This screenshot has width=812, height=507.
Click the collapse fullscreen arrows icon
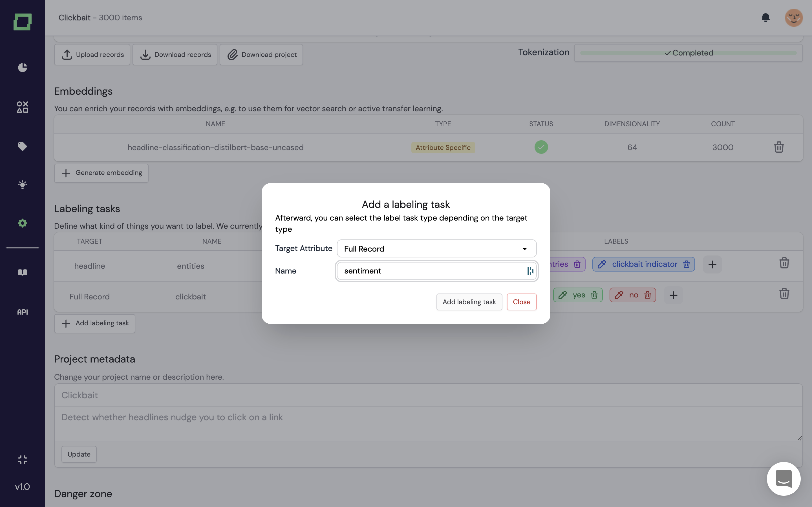[x=23, y=459]
